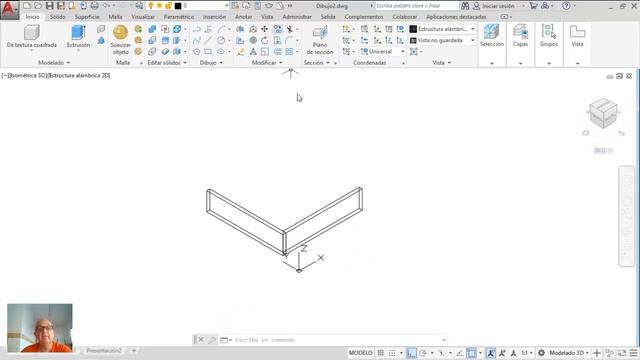The width and height of the screenshot is (640, 360).
Task: Switch to the Anotar ribbon tab
Action: (x=243, y=17)
